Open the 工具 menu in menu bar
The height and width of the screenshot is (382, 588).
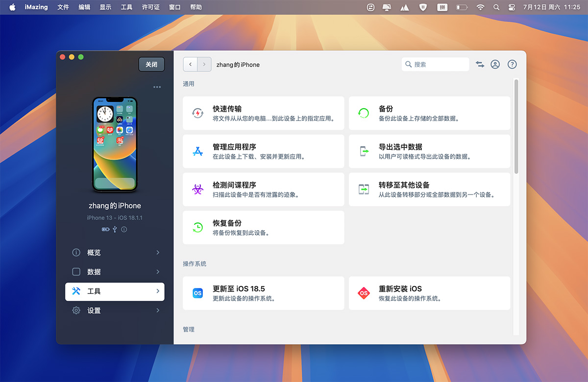pyautogui.click(x=126, y=7)
